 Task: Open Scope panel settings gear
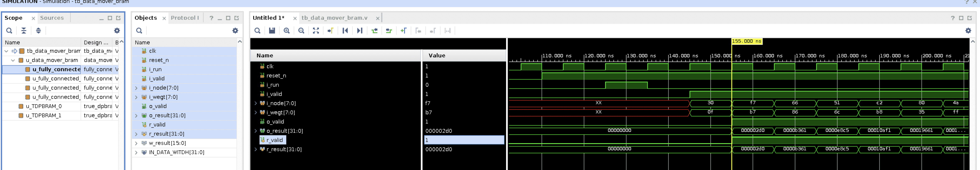pos(117,31)
